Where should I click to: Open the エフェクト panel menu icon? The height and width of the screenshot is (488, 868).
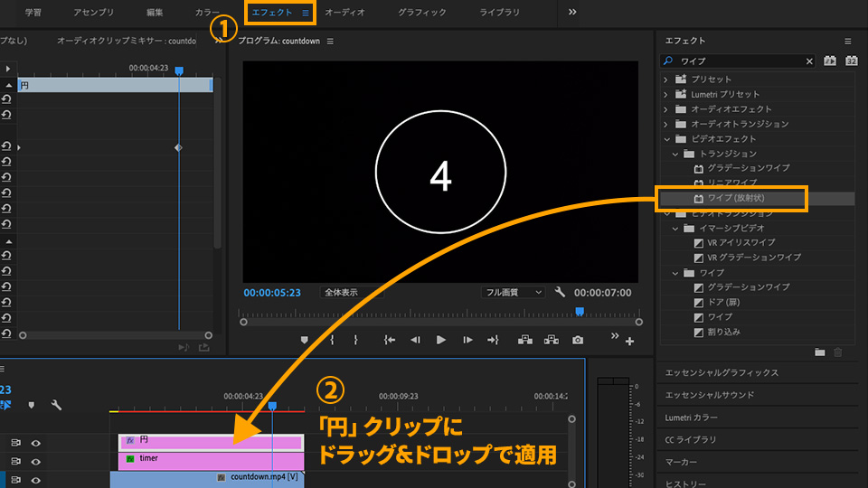pyautogui.click(x=847, y=41)
